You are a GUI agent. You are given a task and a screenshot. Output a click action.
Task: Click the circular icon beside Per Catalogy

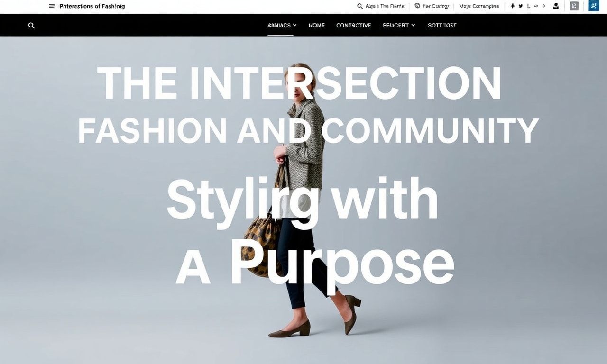[x=417, y=6]
